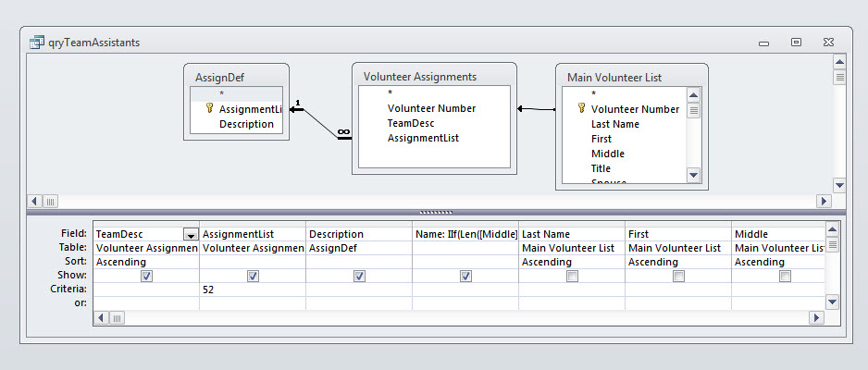Click the key icon beside Volunteer Number in Main Volunteer List
Viewport: 868px width, 370px height.
tap(581, 108)
